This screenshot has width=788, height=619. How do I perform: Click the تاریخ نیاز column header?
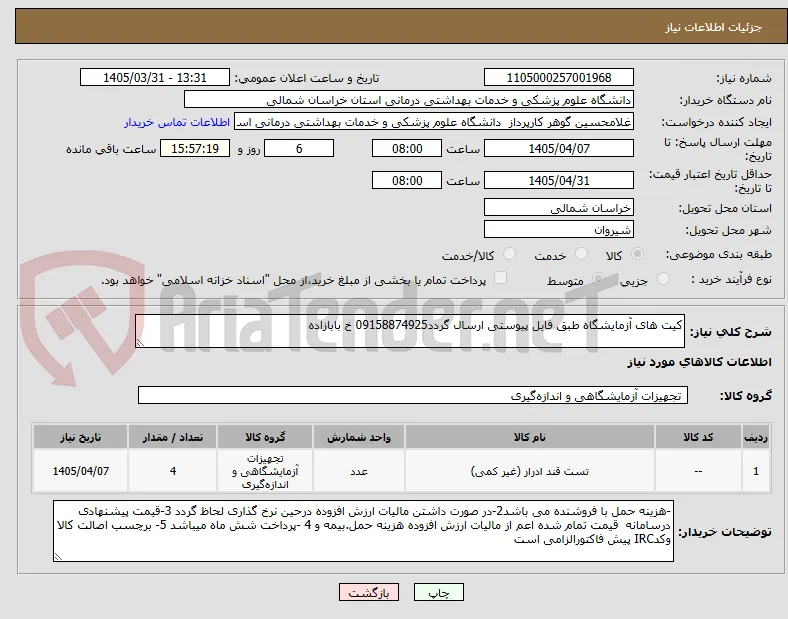tap(80, 437)
